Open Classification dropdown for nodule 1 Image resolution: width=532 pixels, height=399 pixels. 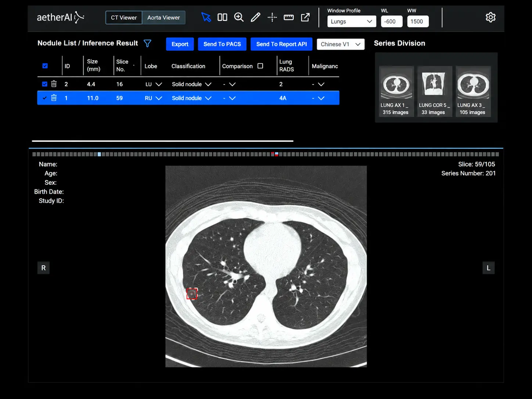[x=208, y=98]
